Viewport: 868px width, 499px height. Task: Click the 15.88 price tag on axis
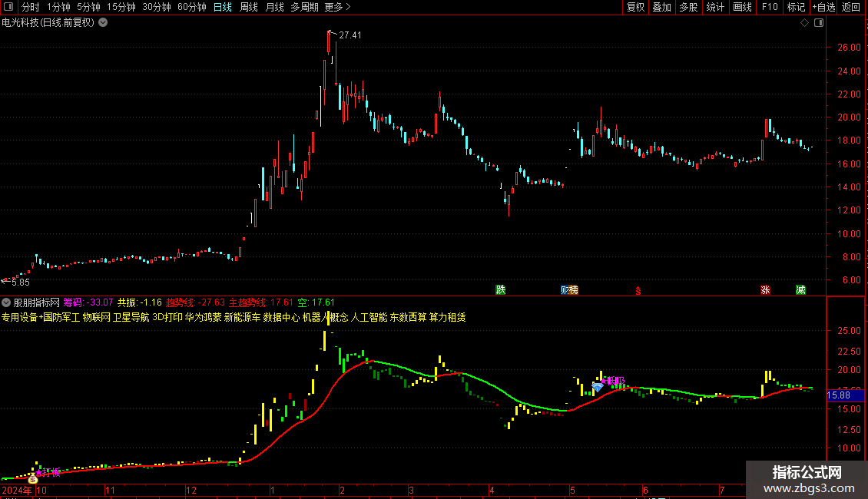845,395
